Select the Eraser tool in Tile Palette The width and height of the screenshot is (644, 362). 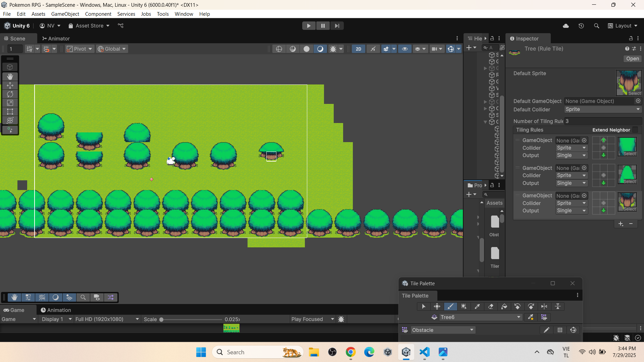[491, 306]
